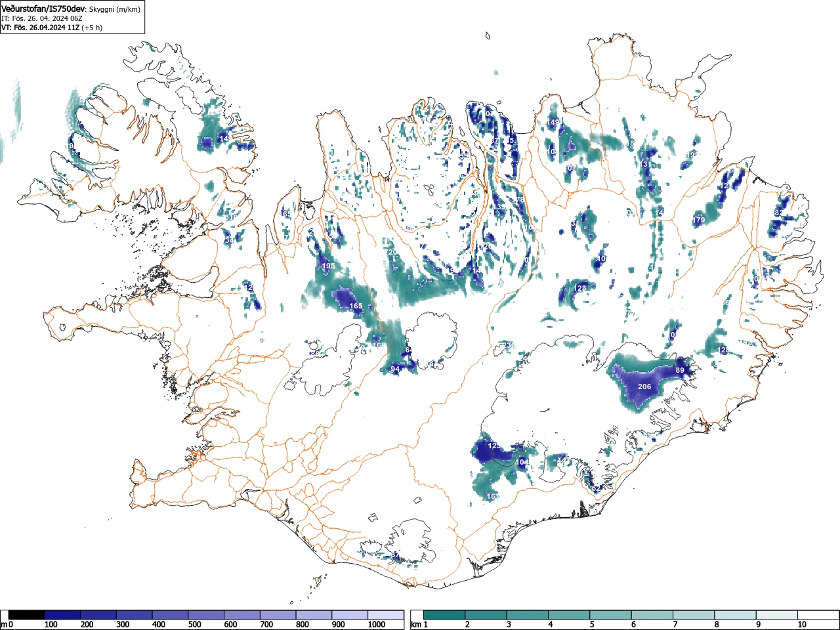Pick the 300–400 m legend swatch

135,615
